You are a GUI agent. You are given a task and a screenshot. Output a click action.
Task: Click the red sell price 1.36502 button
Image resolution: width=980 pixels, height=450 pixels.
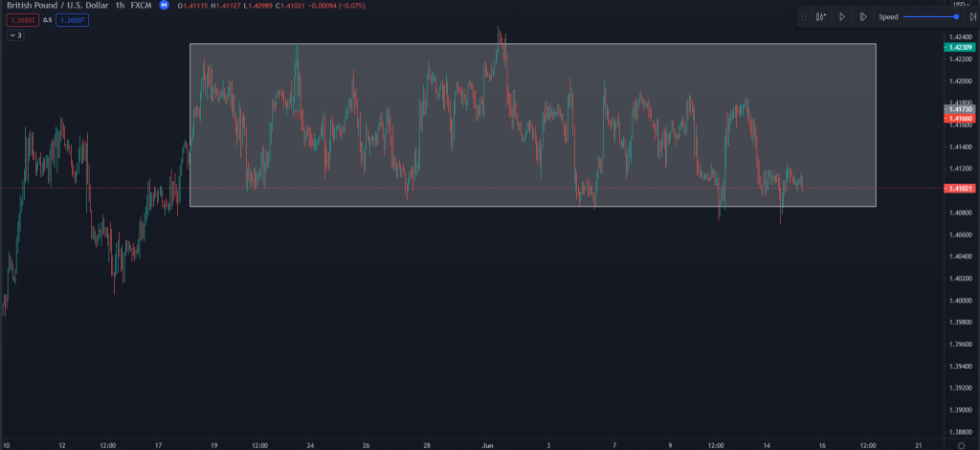pyautogui.click(x=22, y=20)
